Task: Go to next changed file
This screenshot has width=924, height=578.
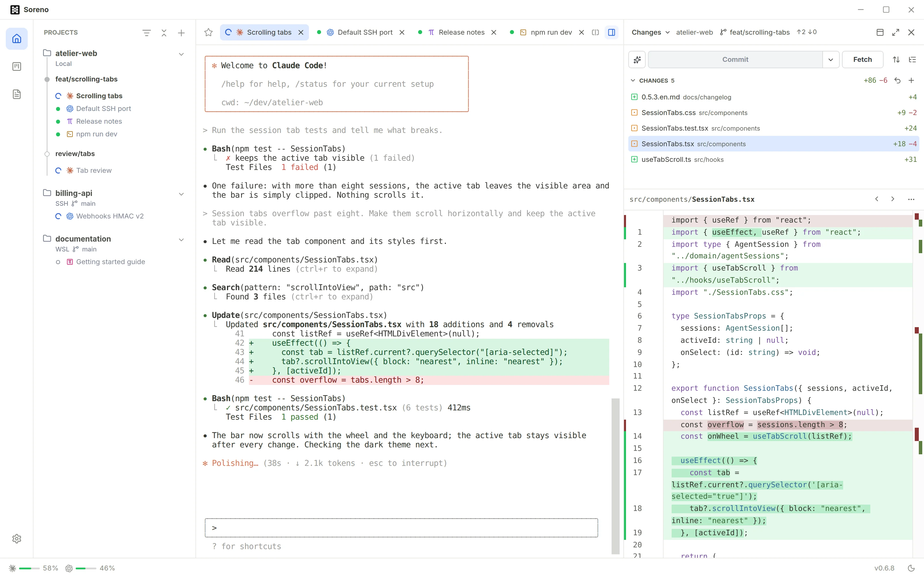Action: pyautogui.click(x=893, y=199)
